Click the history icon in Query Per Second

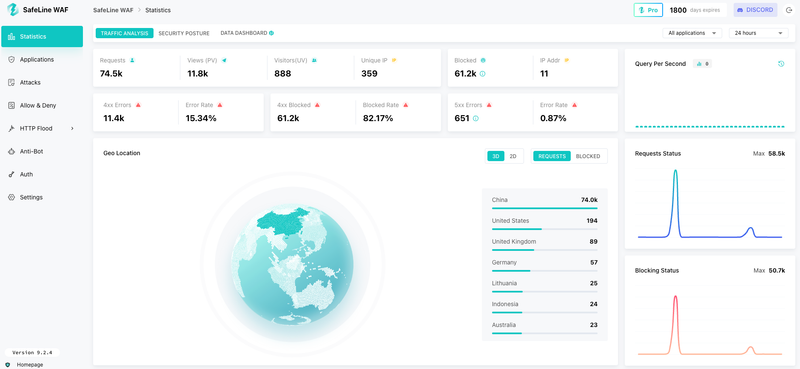[x=781, y=64]
